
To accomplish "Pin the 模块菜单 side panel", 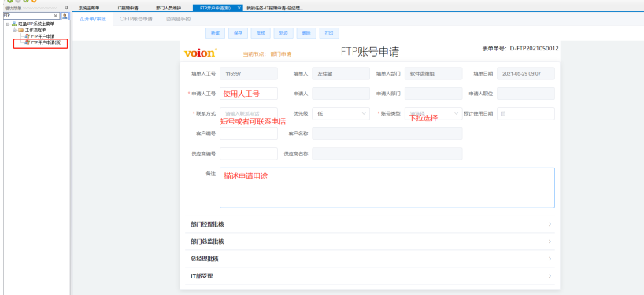I will coord(67,7).
